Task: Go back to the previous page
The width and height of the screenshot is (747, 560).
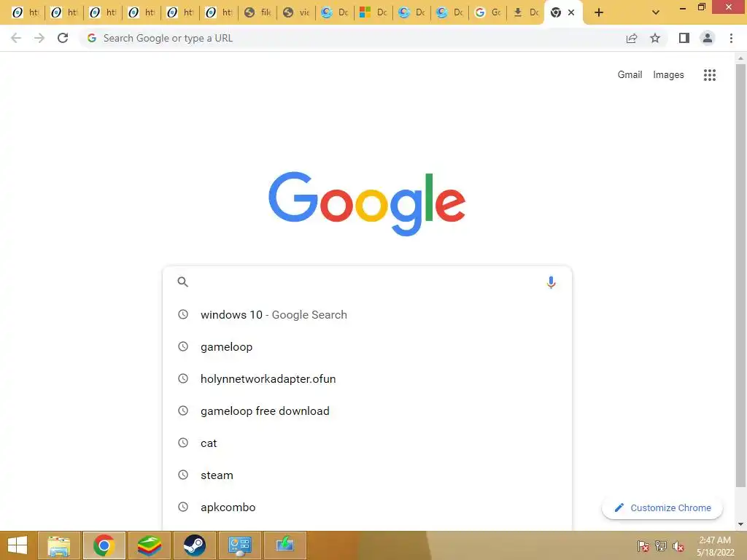Action: [16, 38]
